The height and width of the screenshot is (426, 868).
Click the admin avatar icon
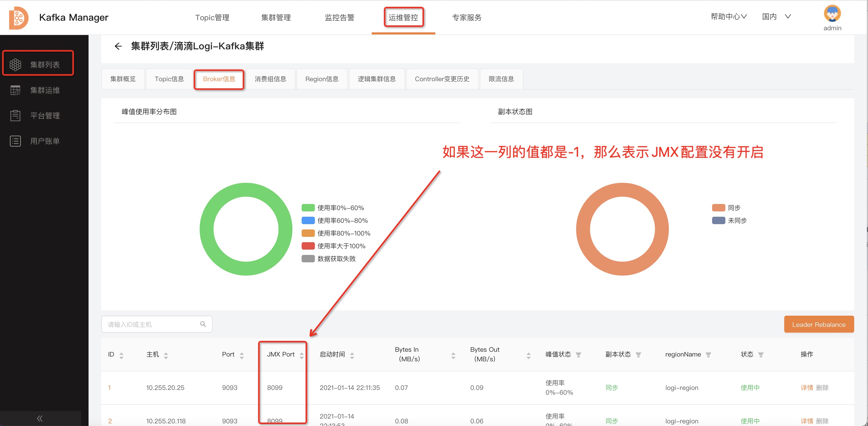832,14
